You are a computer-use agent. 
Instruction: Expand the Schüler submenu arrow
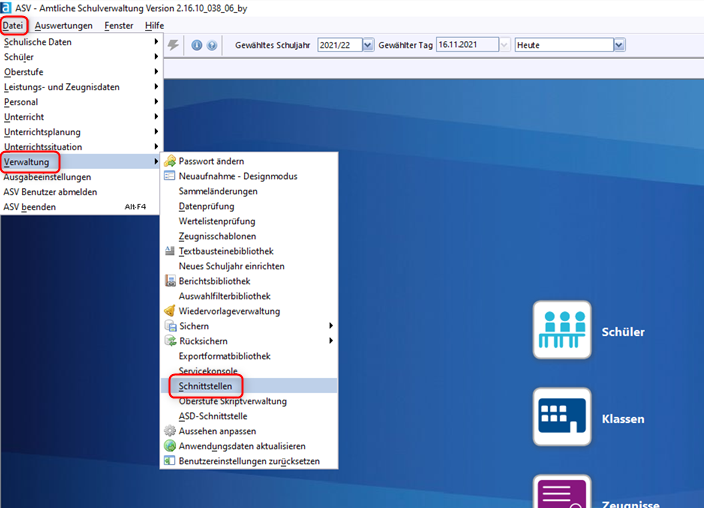coord(156,57)
